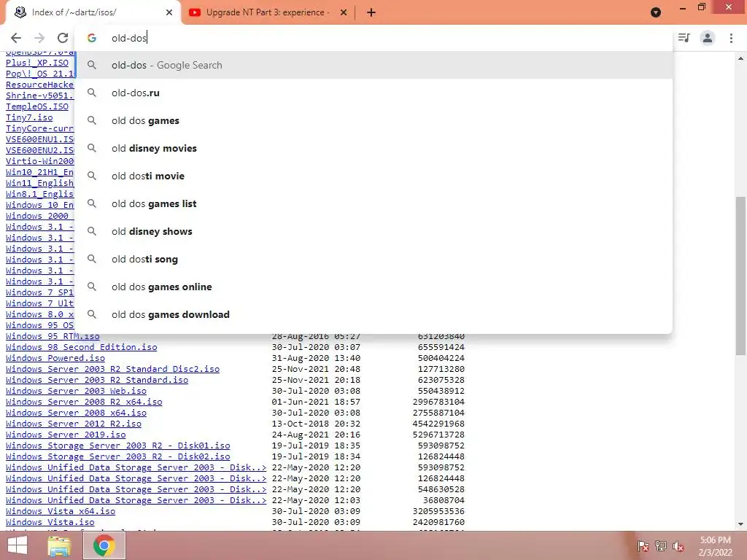Close the 'Upgrade NT Part 3' YouTube tab
This screenshot has height=560, width=747.
(x=344, y=13)
